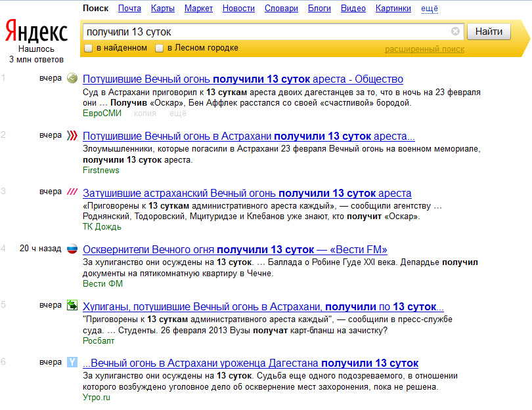Click the ТК Дождь pink slashes favicon

[72, 192]
